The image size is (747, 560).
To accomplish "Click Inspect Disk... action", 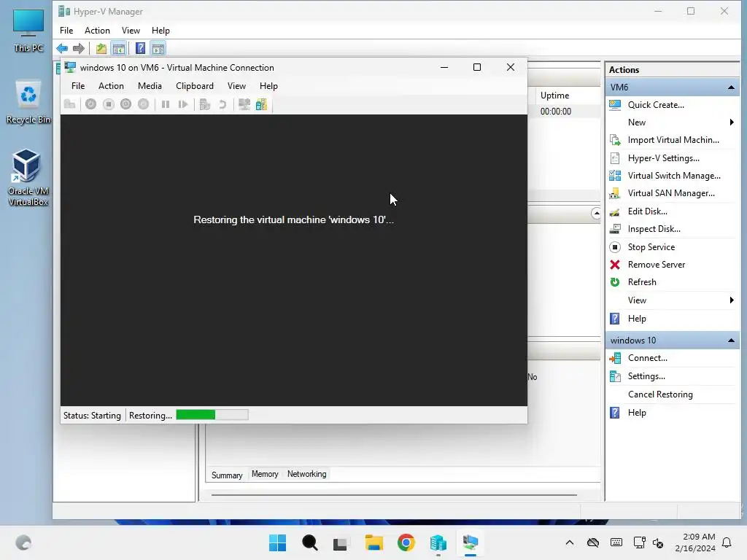I will click(x=654, y=229).
